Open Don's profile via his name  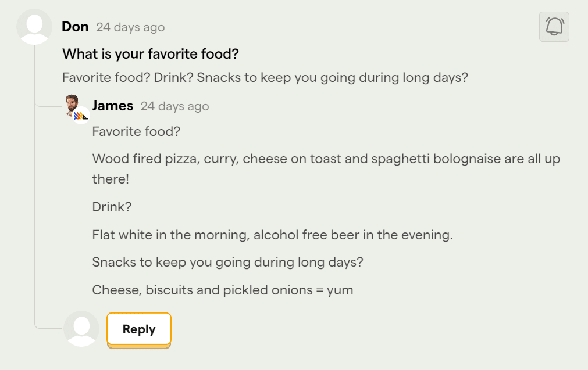point(75,27)
